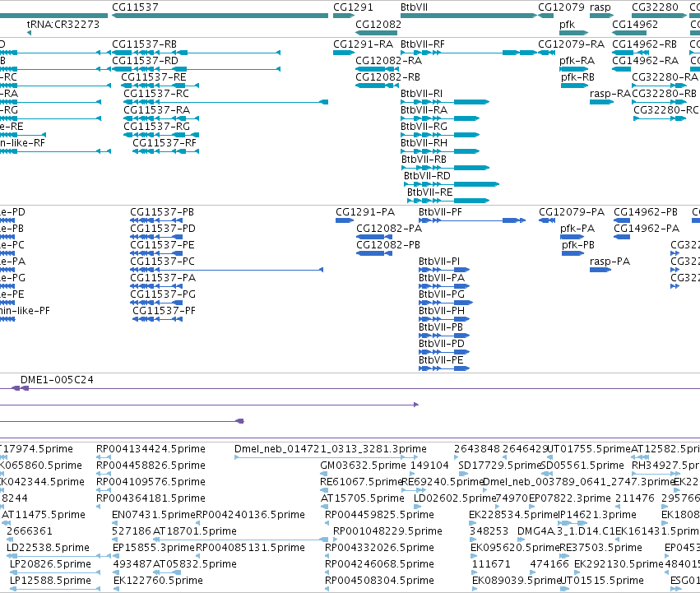The width and height of the screenshot is (700, 593).
Task: Select the EN07431.5prime EST label
Action: (154, 516)
